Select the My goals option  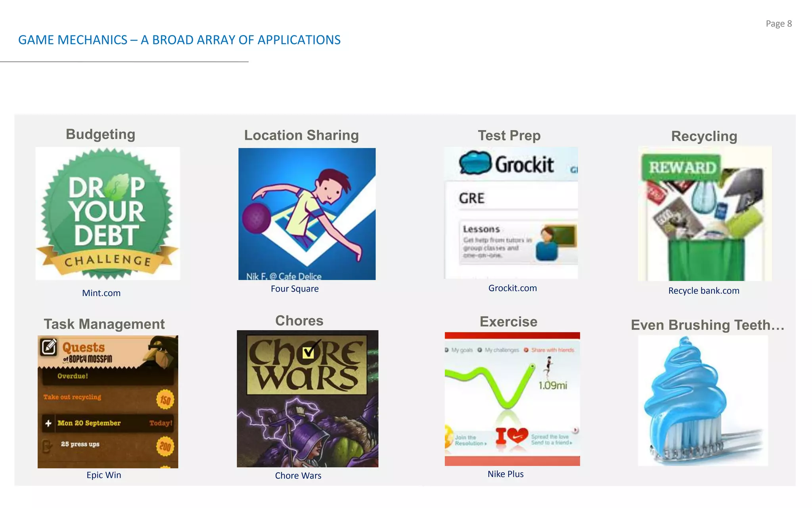pyautogui.click(x=459, y=350)
